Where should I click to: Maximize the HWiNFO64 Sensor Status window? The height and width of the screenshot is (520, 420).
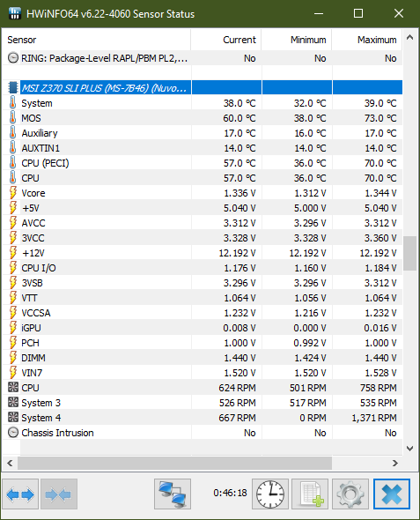(x=358, y=13)
